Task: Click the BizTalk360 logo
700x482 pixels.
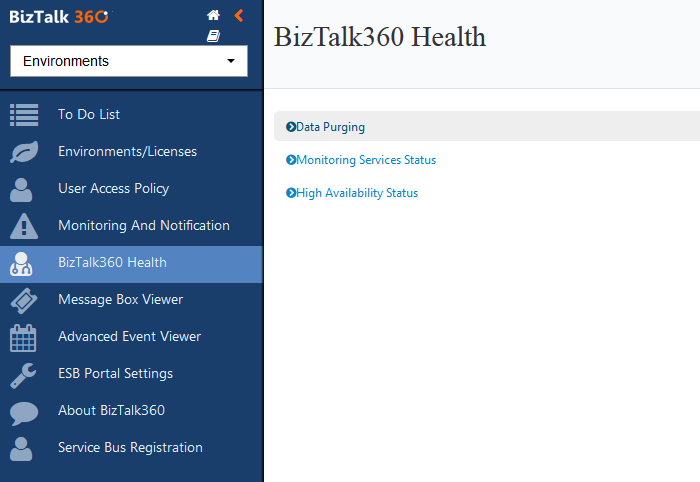Action: coord(59,16)
